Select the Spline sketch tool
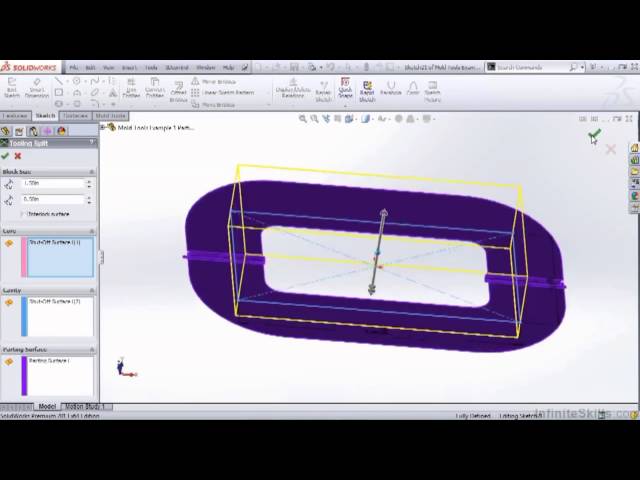 [x=95, y=81]
